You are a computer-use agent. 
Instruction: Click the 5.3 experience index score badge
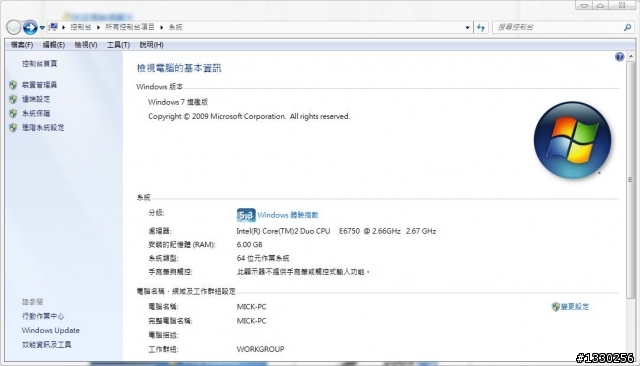click(246, 215)
